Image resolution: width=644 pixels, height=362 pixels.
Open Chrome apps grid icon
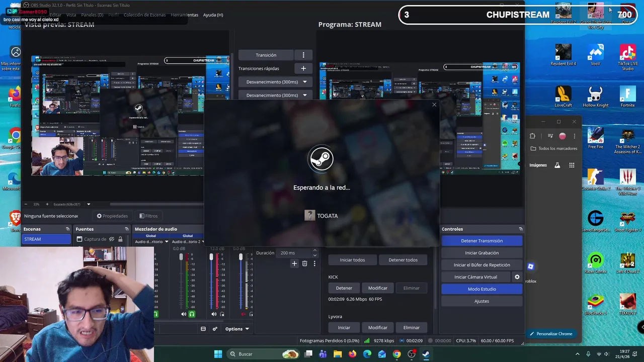[572, 165]
